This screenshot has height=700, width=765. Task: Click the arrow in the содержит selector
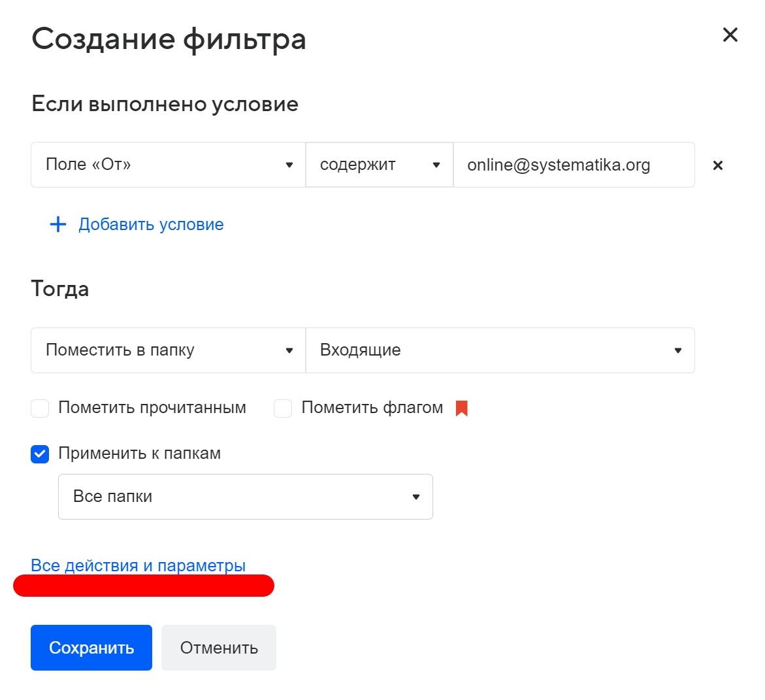click(x=436, y=165)
